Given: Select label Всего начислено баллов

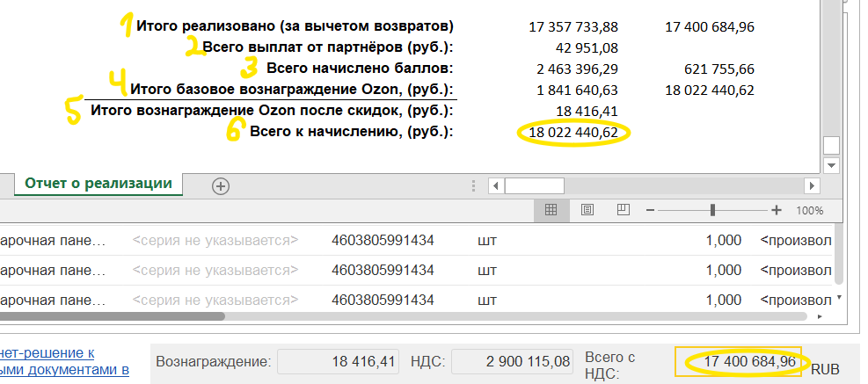Looking at the screenshot, I should tap(361, 69).
